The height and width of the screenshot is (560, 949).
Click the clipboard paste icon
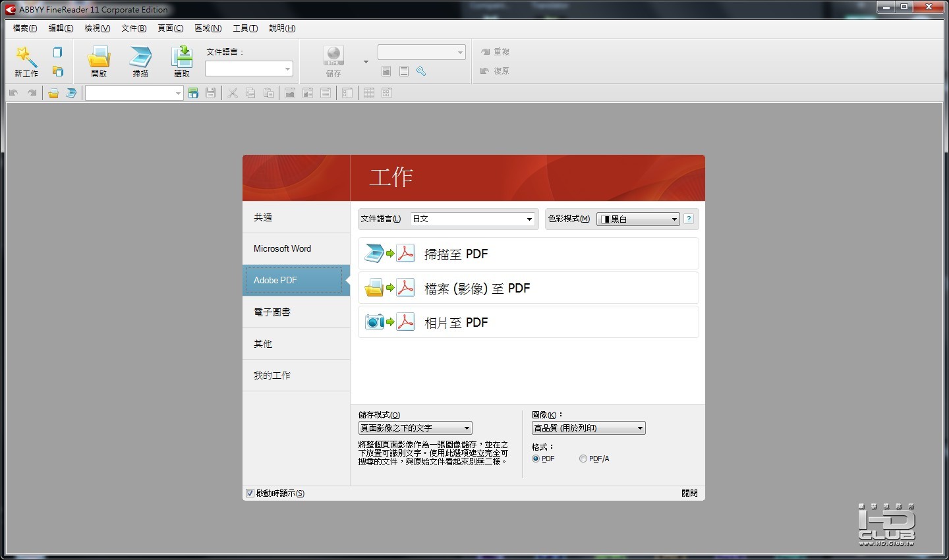[x=268, y=94]
